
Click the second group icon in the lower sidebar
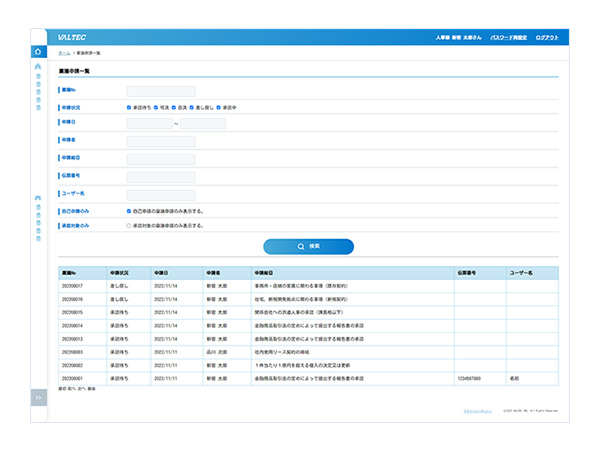(x=38, y=197)
